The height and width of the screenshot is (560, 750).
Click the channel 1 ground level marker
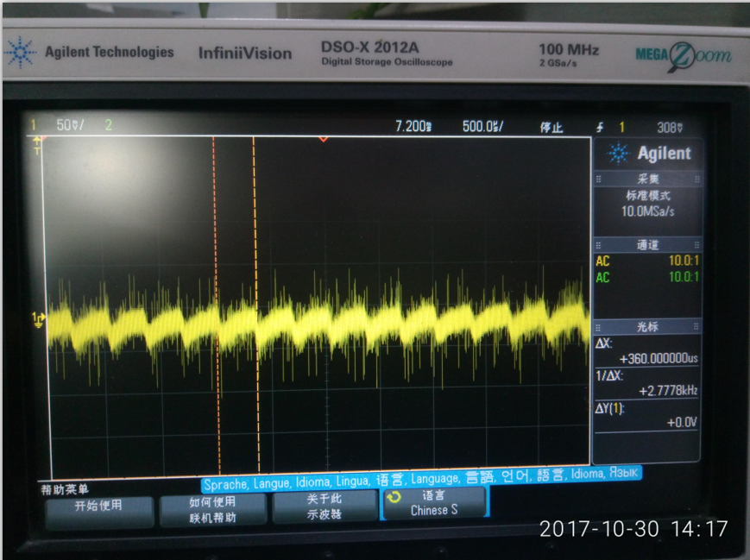click(38, 319)
